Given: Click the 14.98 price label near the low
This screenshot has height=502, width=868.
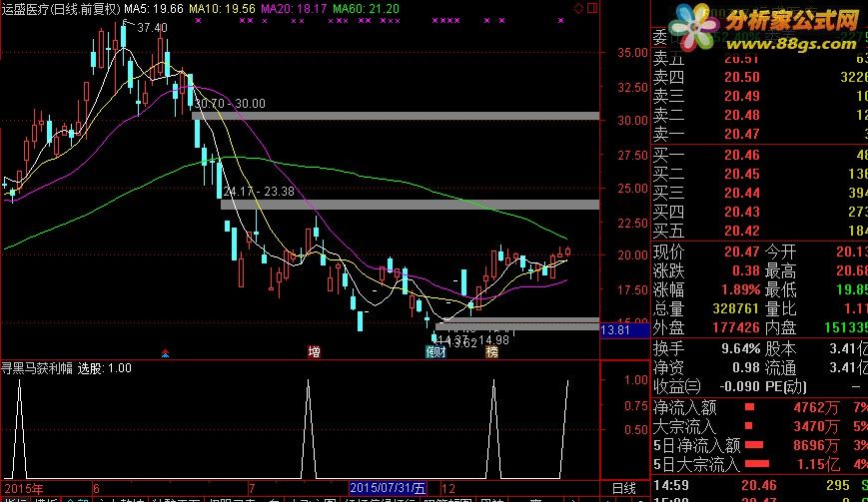Looking at the screenshot, I should [x=493, y=339].
